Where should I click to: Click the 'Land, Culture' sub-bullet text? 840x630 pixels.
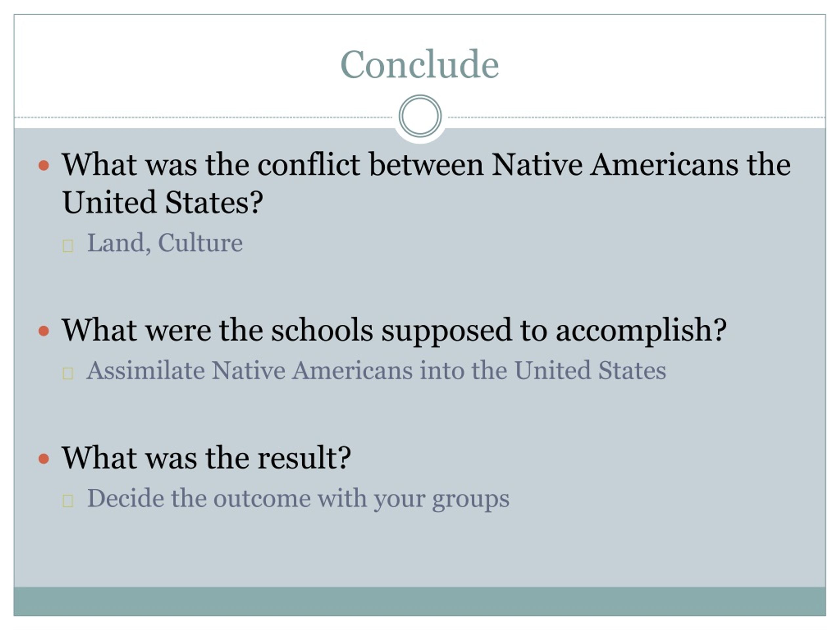[165, 243]
